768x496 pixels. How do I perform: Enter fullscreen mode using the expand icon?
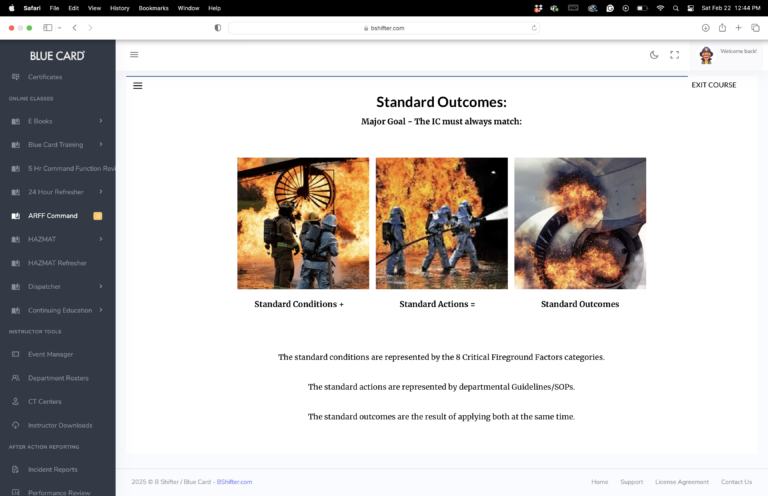[674, 55]
